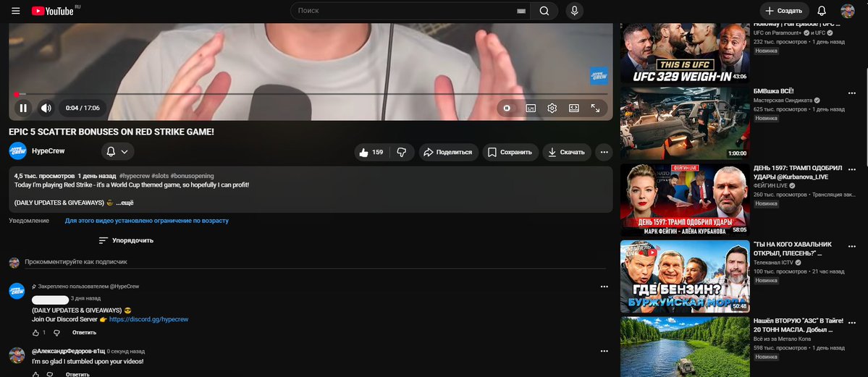Click the comment input field
868x377 pixels.
(316, 262)
